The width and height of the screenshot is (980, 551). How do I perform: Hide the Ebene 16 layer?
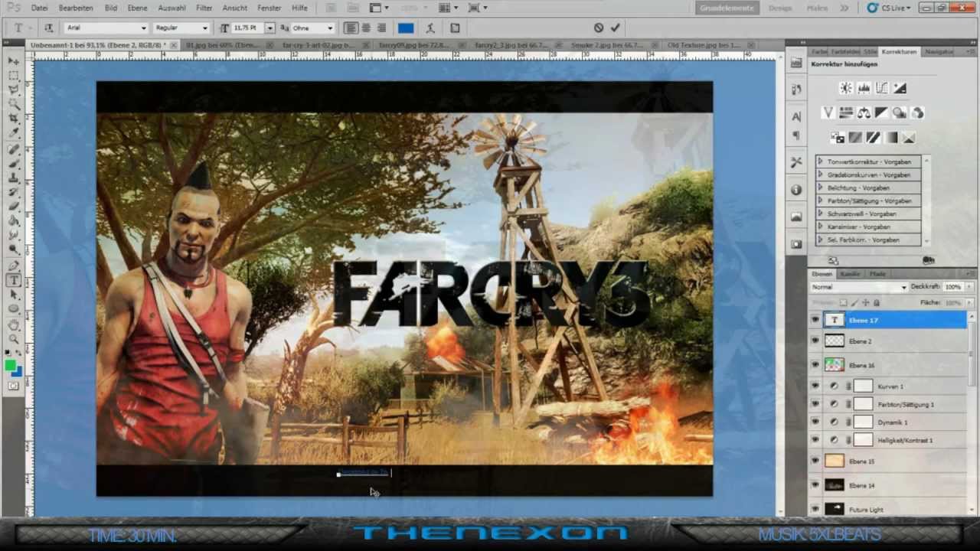(815, 365)
